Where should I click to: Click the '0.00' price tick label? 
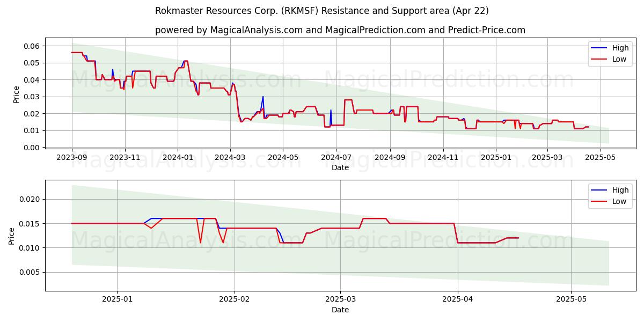coord(33,148)
